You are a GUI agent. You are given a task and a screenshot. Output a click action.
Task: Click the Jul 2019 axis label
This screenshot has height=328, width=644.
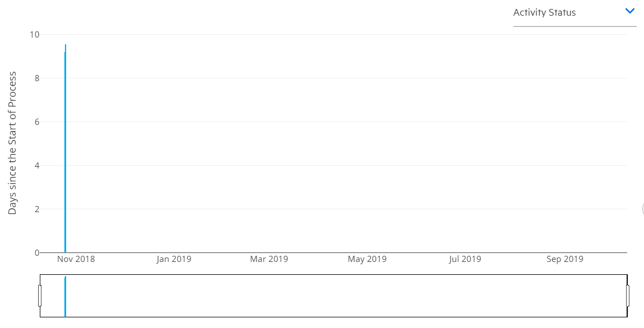click(466, 259)
